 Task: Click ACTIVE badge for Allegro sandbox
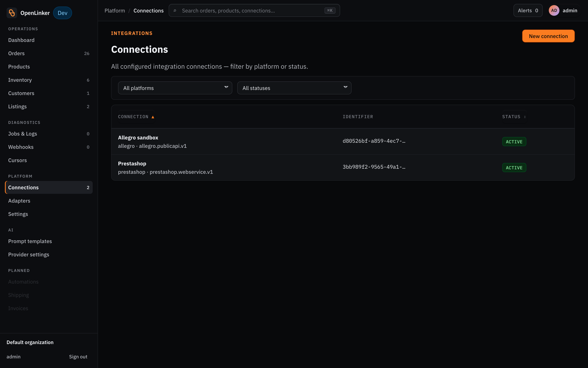514,142
